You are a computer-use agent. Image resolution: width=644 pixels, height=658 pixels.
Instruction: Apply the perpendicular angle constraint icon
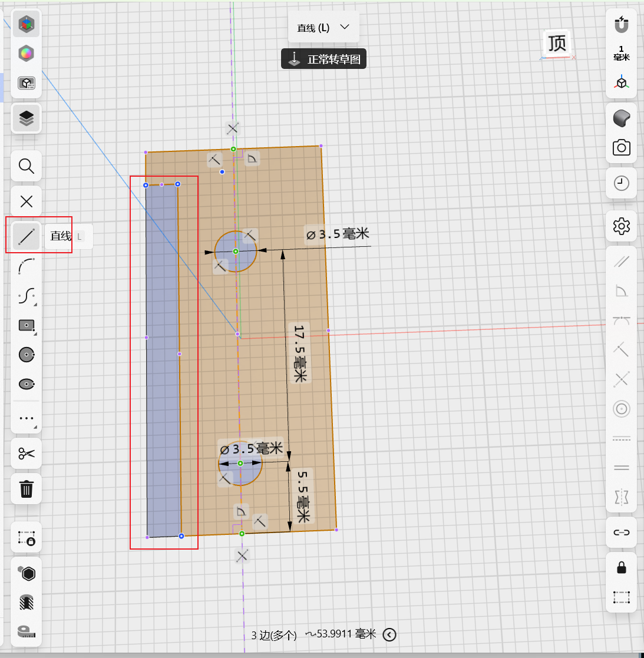622,291
